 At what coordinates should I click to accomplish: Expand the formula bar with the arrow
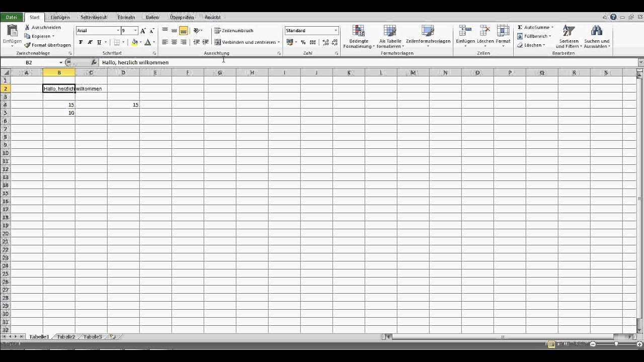(x=640, y=62)
